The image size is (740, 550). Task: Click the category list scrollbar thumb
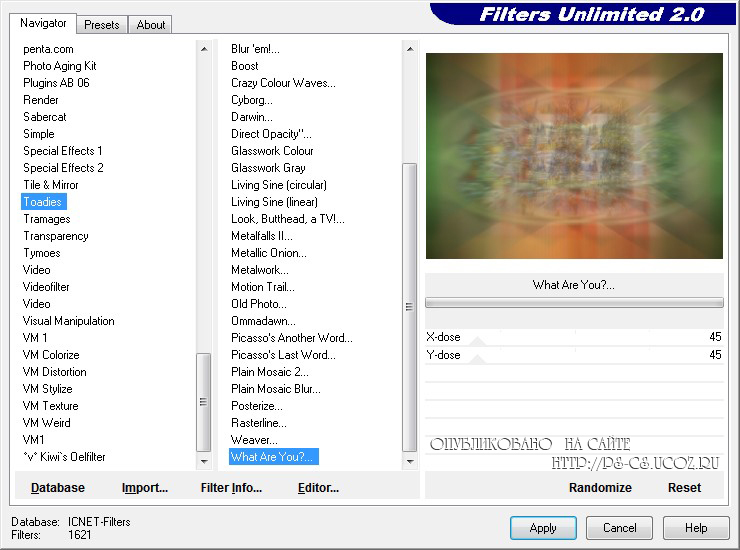pos(203,402)
